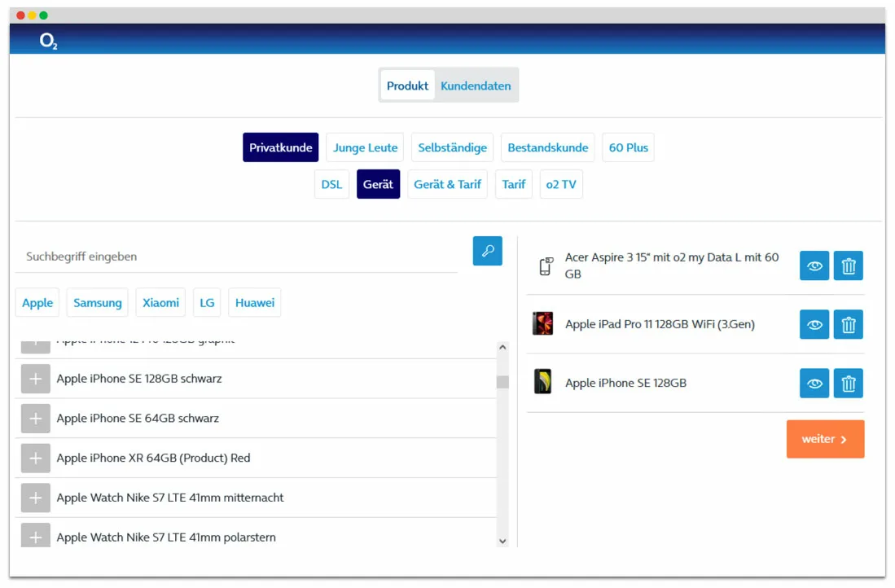Focus the Suchbegriff eingeben search field

click(236, 257)
